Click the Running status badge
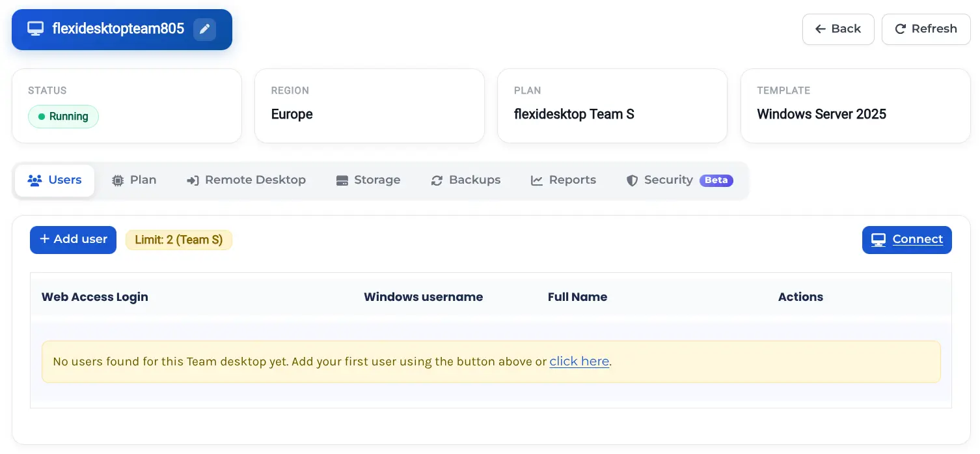Image resolution: width=980 pixels, height=454 pixels. pos(63,117)
